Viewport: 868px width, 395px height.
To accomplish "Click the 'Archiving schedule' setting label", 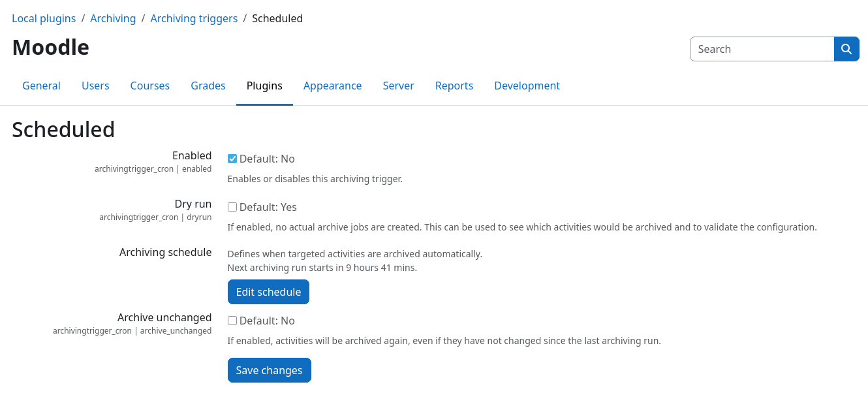I will coord(165,252).
